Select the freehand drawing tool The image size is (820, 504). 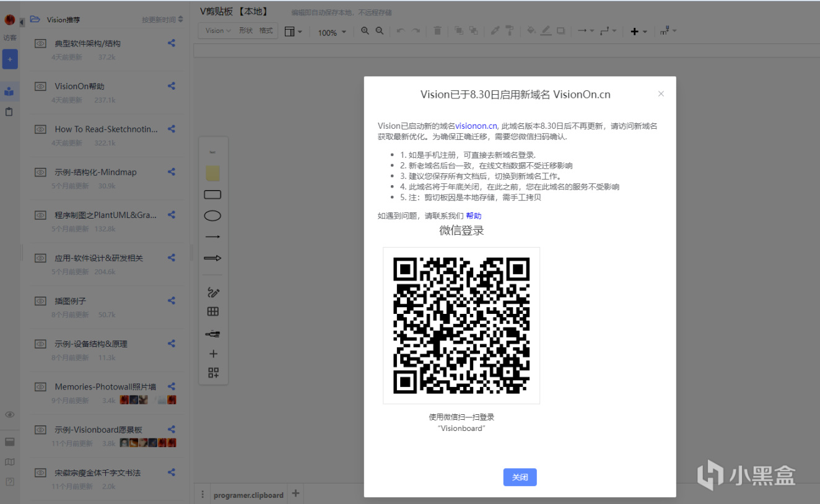pos(213,292)
